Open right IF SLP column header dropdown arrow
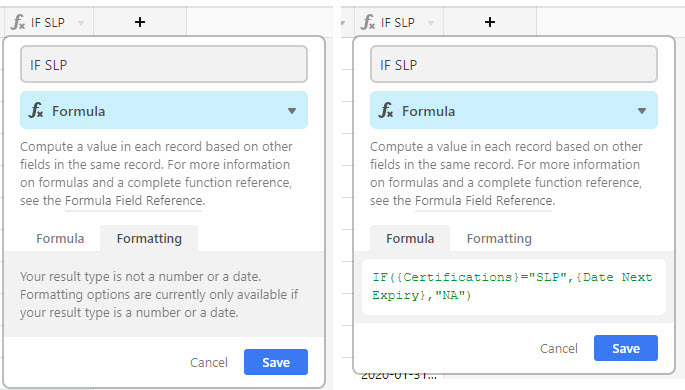 [x=431, y=23]
